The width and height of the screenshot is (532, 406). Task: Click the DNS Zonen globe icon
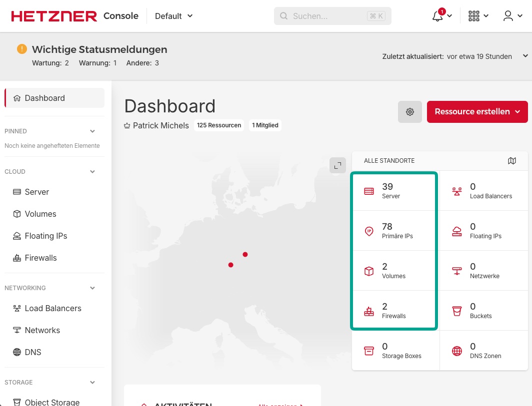456,351
